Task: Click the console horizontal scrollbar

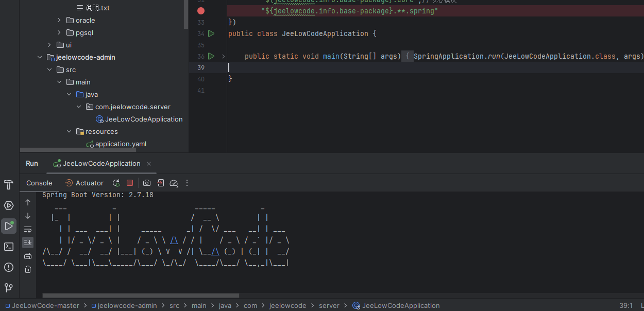Action: [141, 296]
